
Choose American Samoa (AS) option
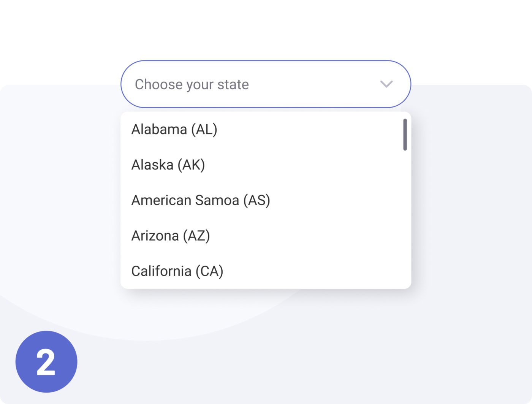tap(201, 200)
